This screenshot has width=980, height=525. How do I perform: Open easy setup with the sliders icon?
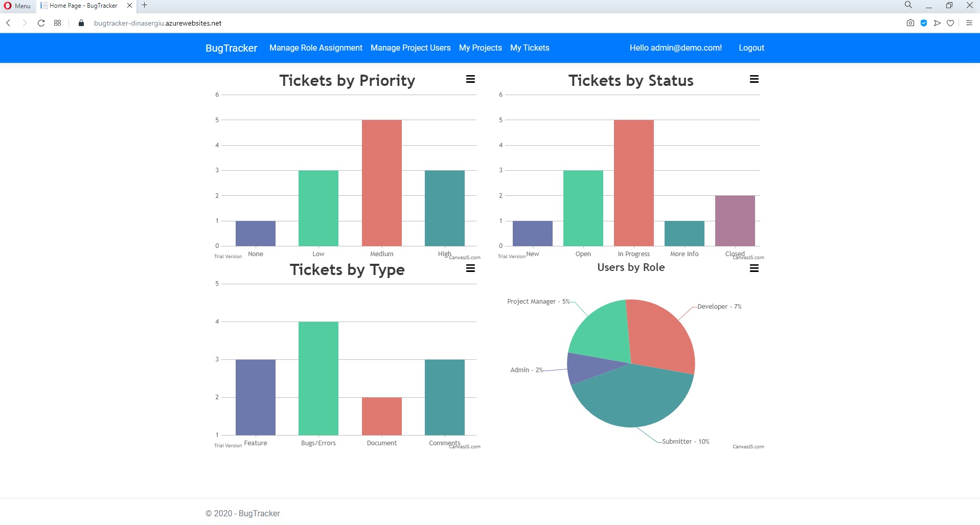pyautogui.click(x=969, y=22)
